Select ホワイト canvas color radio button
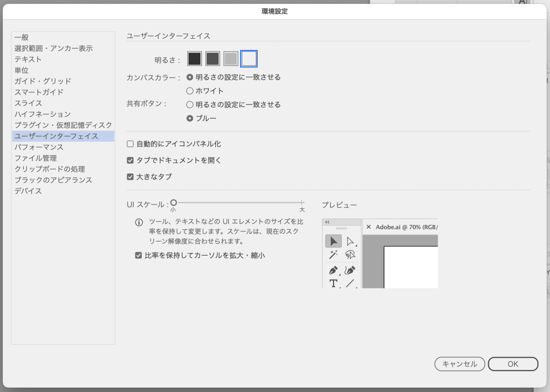The image size is (550, 392). (x=190, y=91)
